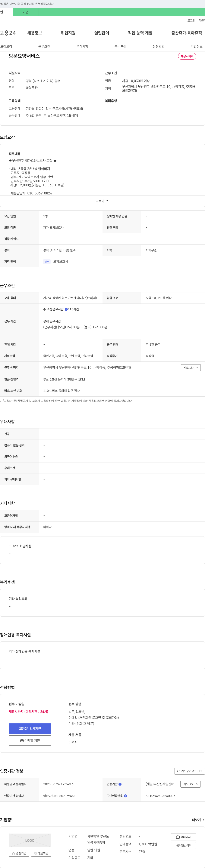Open 지도 보기 dropdown for work location
The height and width of the screenshot is (868, 205).
(x=191, y=368)
